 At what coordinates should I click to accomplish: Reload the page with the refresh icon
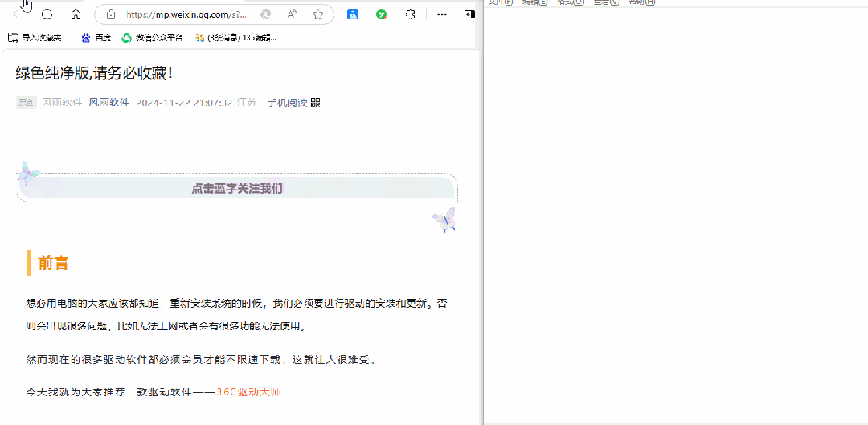[x=47, y=14]
